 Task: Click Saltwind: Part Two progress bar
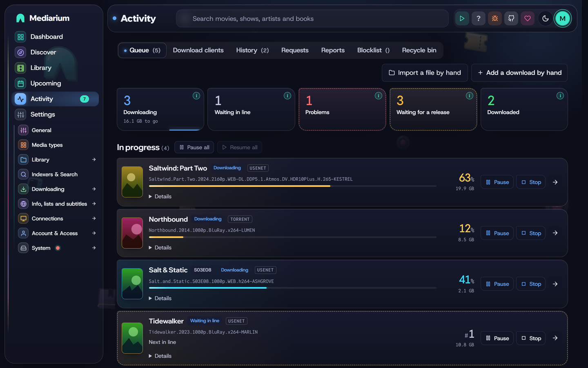pos(292,186)
